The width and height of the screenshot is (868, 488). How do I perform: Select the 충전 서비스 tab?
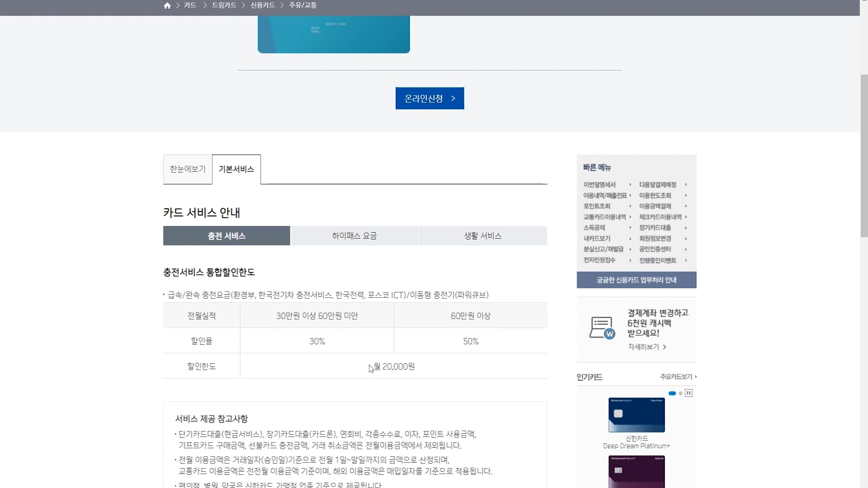tap(226, 236)
